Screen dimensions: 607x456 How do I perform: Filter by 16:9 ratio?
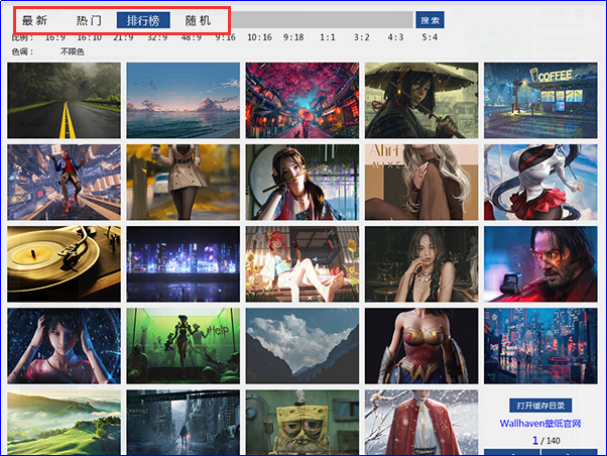point(55,38)
